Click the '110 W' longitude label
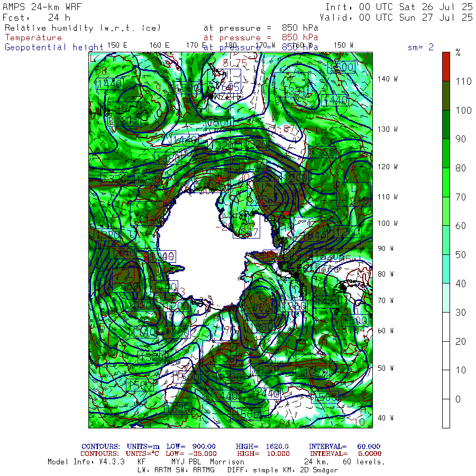 click(388, 197)
